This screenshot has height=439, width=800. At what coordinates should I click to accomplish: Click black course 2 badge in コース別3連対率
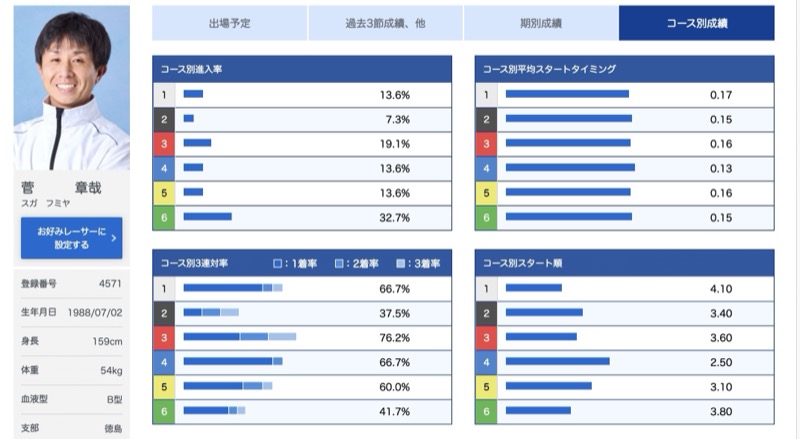(x=164, y=313)
